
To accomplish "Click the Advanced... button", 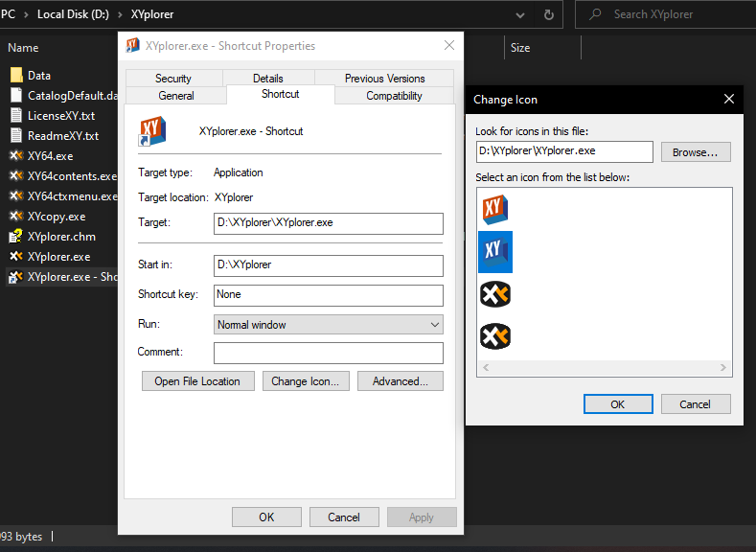I will click(x=400, y=381).
